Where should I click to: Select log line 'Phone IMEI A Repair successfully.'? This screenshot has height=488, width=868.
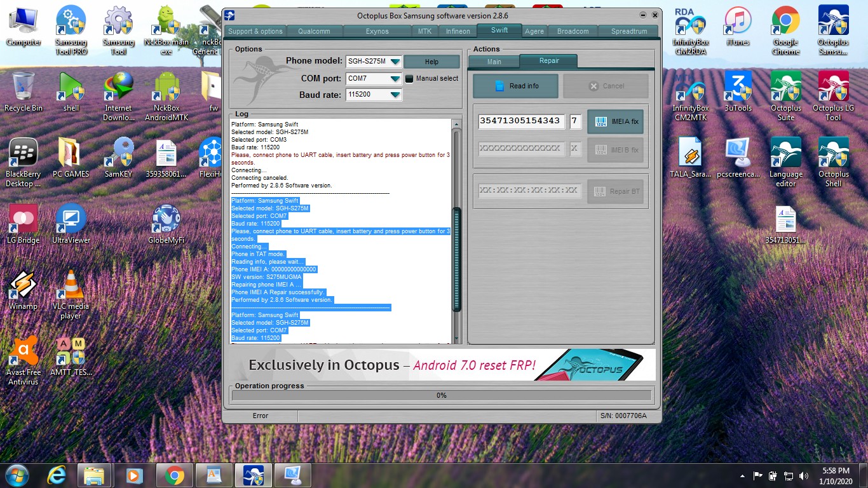[278, 292]
